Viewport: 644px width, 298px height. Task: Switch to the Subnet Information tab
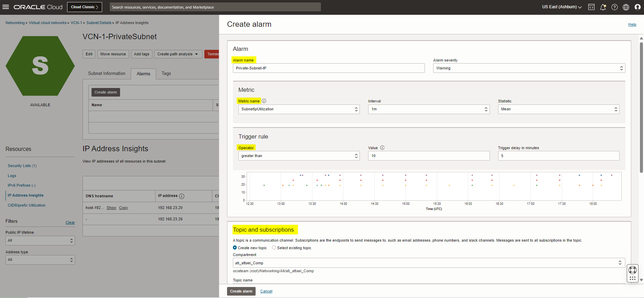tap(107, 74)
